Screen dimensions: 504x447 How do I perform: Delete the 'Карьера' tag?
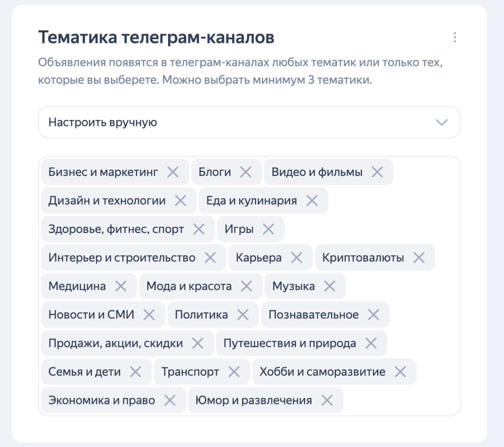pyautogui.click(x=296, y=258)
